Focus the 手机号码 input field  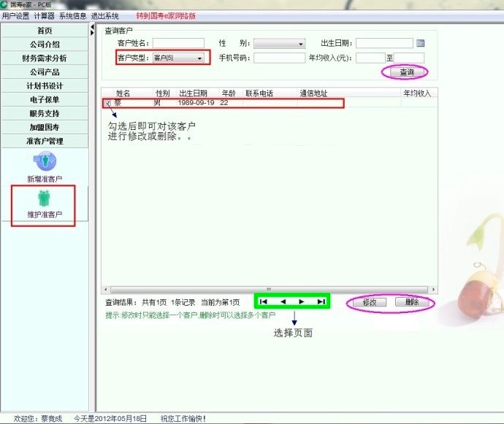[279, 58]
